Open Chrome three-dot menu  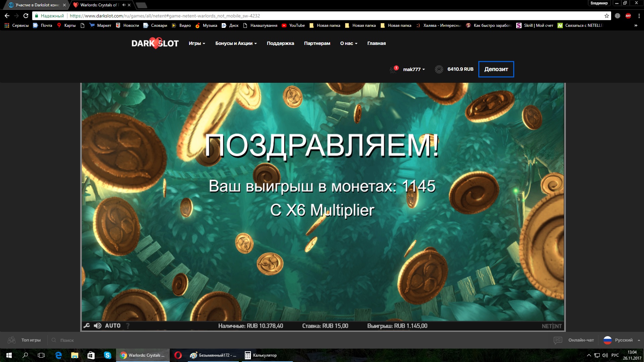[639, 16]
